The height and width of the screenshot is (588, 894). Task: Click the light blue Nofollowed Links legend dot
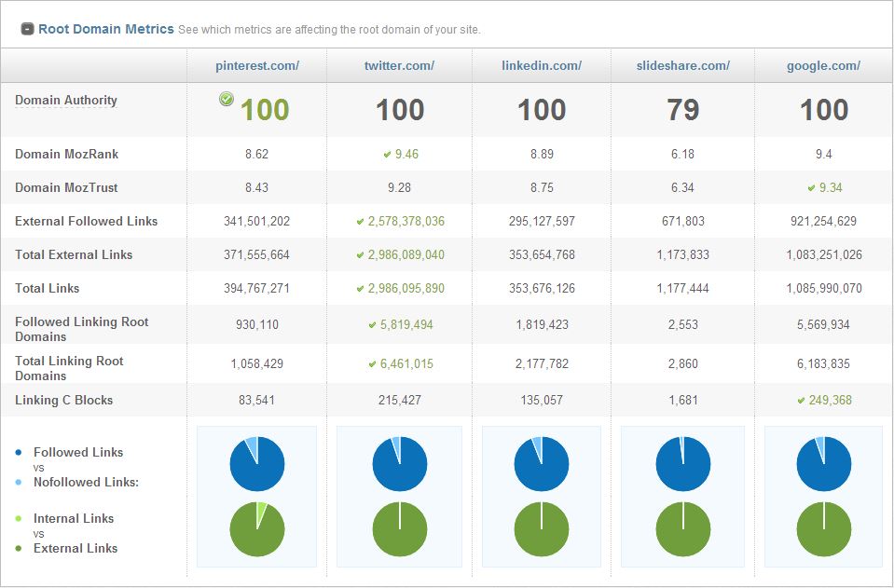19,483
